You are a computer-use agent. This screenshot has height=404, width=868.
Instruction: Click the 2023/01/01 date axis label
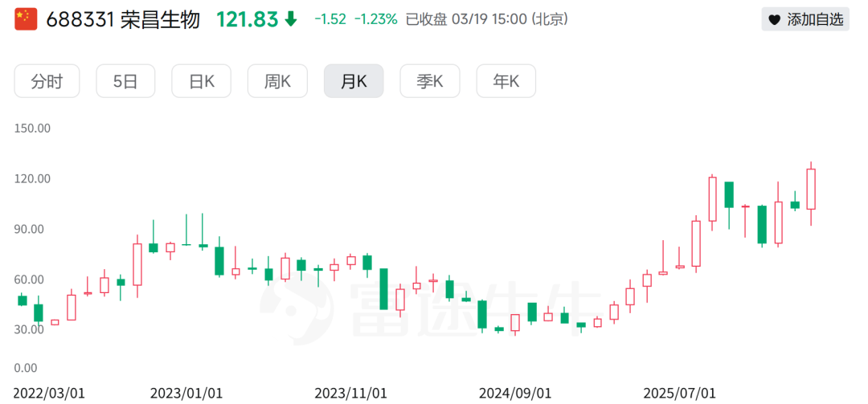pyautogui.click(x=186, y=393)
